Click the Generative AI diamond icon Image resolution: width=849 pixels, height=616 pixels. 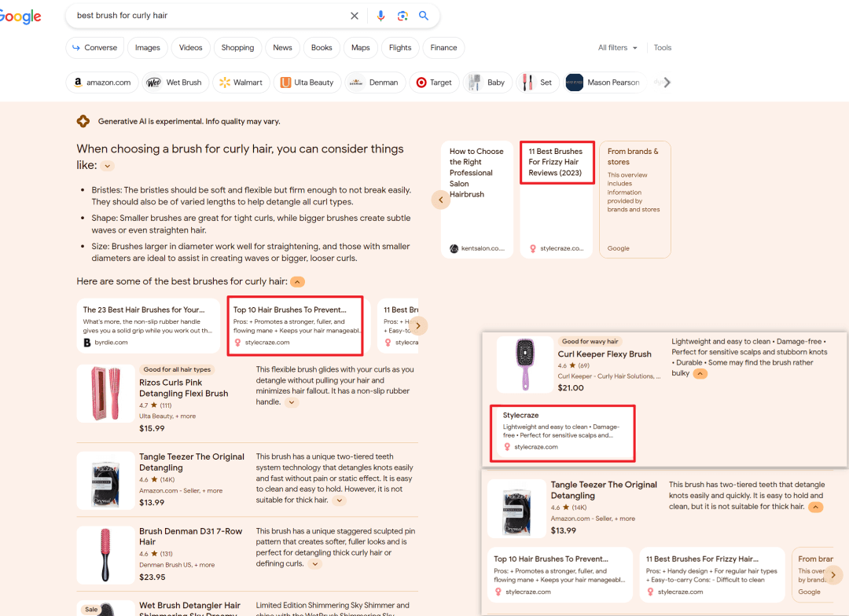tap(83, 121)
